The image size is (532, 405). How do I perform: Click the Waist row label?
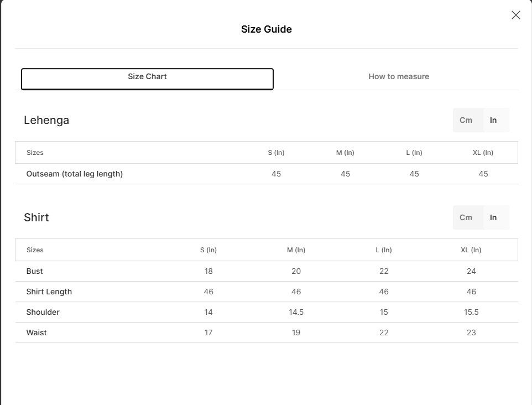[36, 333]
